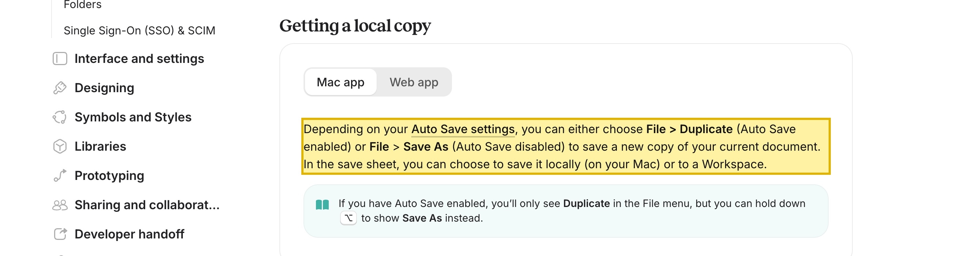Click the Designing brush icon
The height and width of the screenshot is (256, 980).
click(x=60, y=88)
